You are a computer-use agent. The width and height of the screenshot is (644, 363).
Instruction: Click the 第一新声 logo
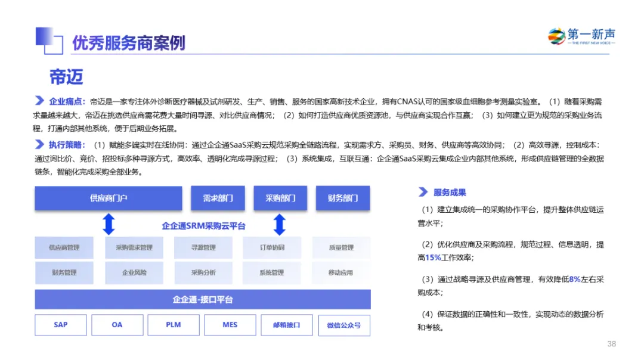click(581, 36)
